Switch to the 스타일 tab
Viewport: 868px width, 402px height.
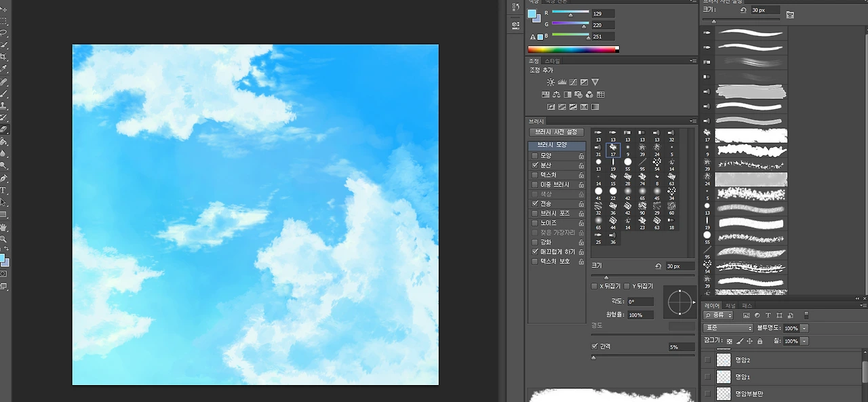(x=553, y=60)
